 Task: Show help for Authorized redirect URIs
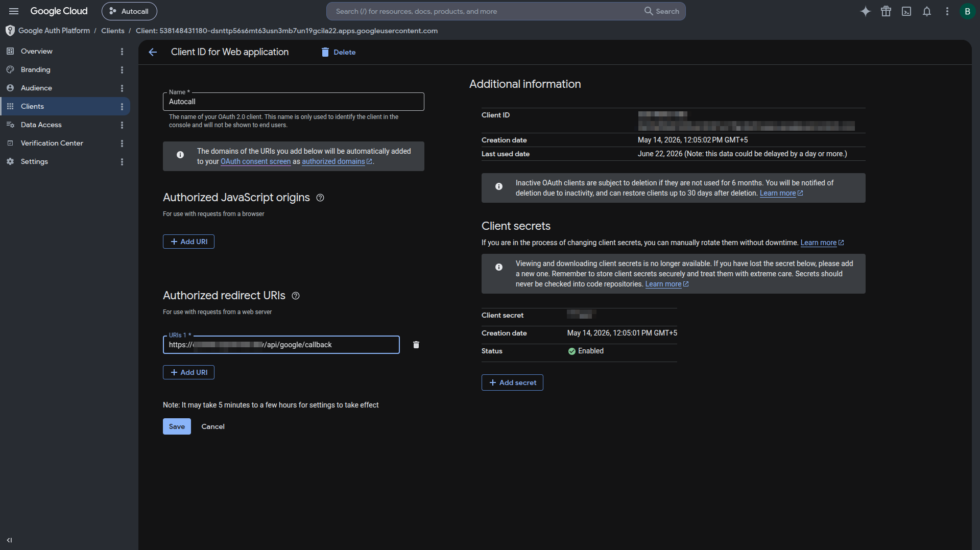pos(296,296)
